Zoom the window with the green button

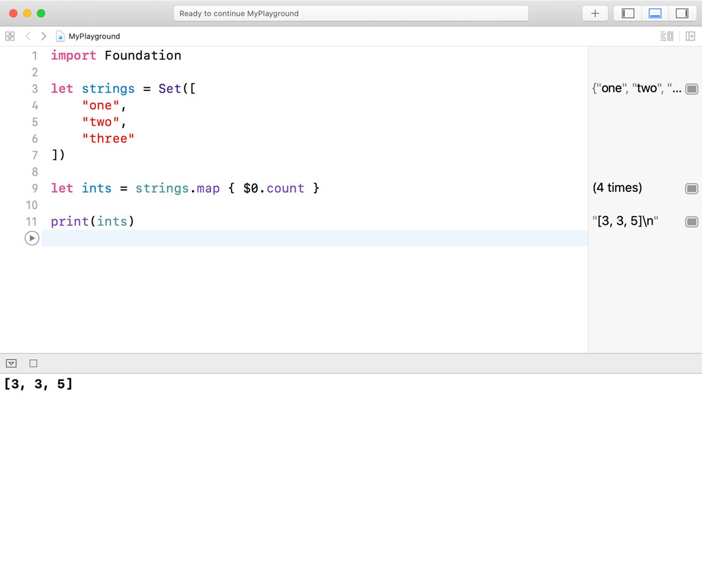click(x=41, y=14)
